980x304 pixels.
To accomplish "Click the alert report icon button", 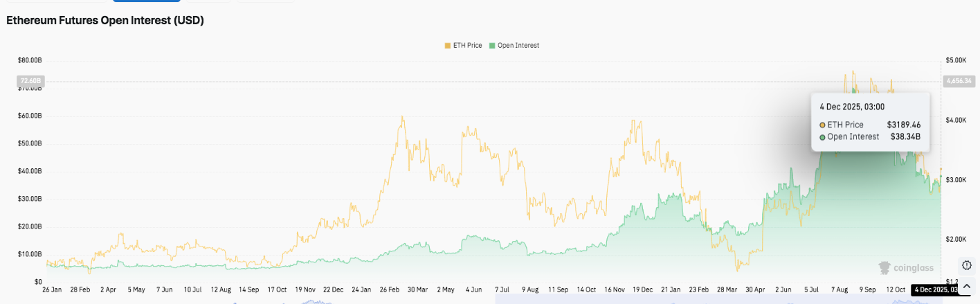I will pyautogui.click(x=967, y=265).
